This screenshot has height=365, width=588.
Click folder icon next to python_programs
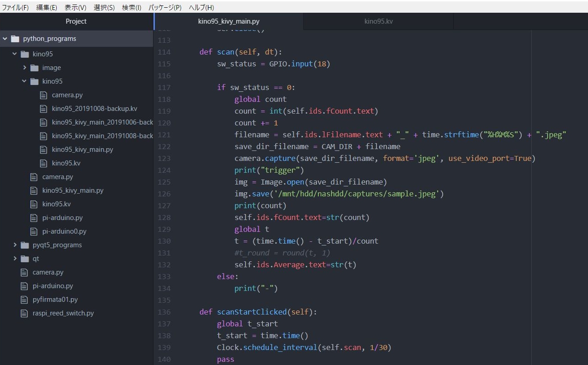[15, 39]
